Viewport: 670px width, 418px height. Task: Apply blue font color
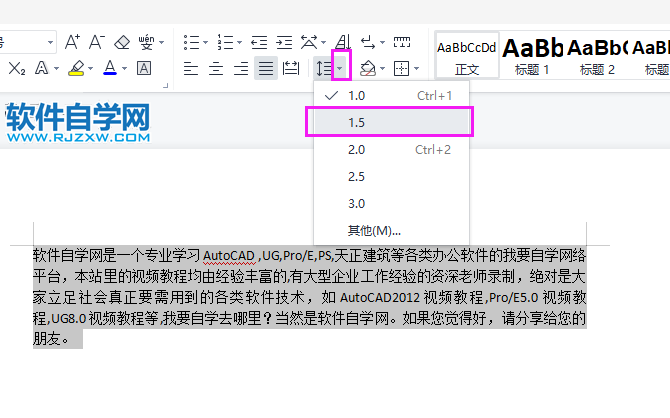[x=110, y=68]
